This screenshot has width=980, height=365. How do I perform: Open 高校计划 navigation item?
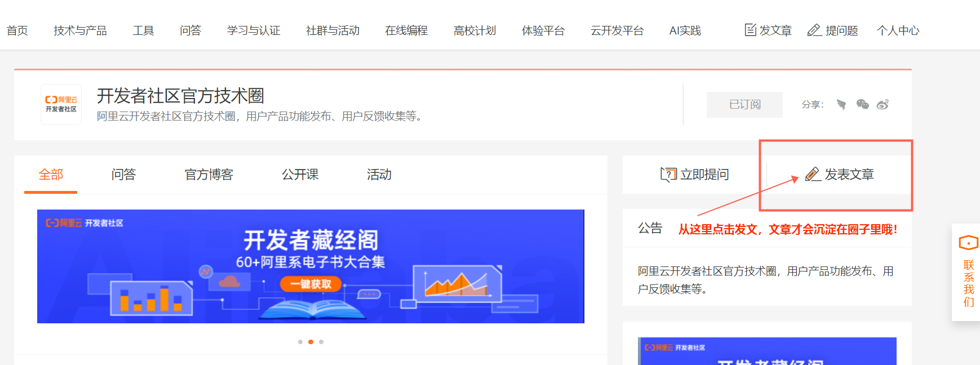pyautogui.click(x=475, y=30)
